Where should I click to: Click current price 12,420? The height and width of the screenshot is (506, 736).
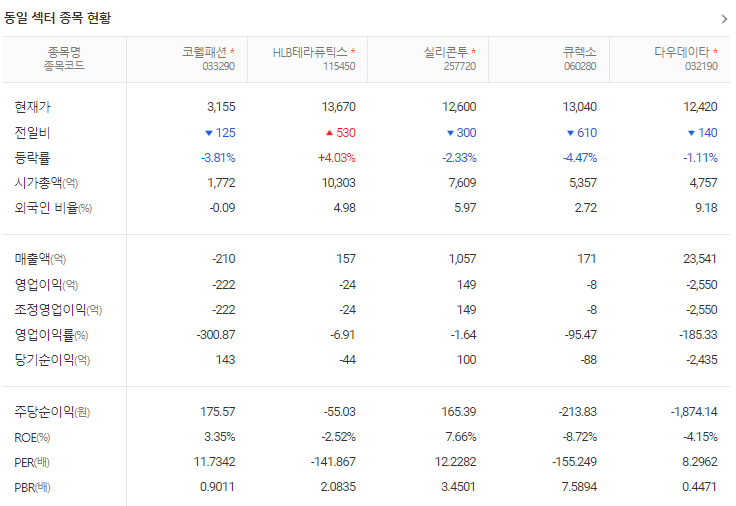(x=700, y=107)
